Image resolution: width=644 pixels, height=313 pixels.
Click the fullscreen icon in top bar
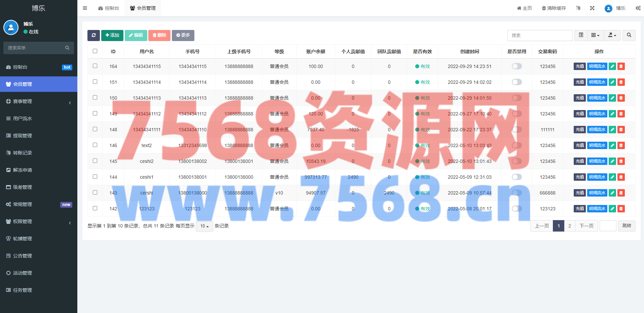point(592,8)
